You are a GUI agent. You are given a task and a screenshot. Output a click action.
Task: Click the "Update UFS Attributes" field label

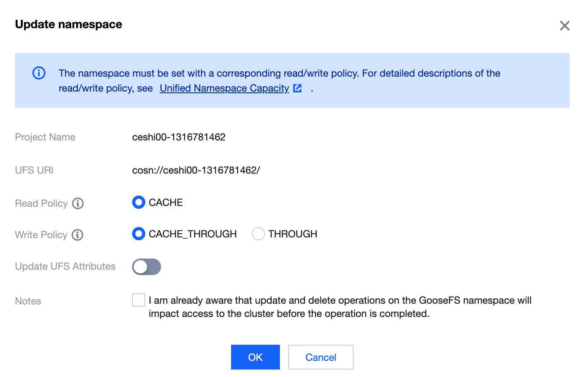tap(65, 266)
